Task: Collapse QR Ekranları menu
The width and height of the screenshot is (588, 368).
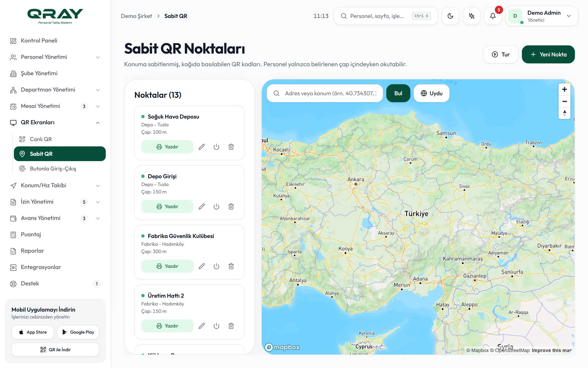Action: 55,122
